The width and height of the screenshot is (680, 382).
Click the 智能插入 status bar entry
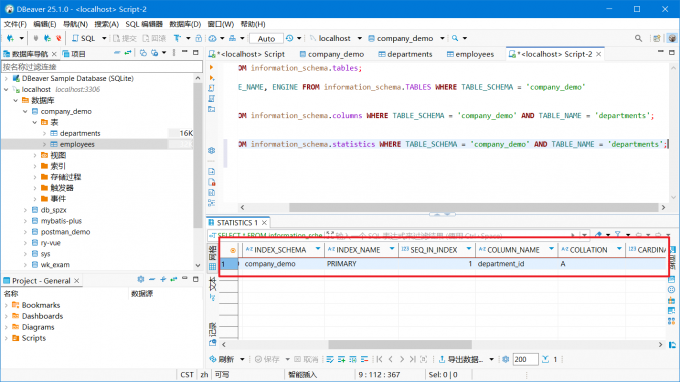(x=303, y=375)
